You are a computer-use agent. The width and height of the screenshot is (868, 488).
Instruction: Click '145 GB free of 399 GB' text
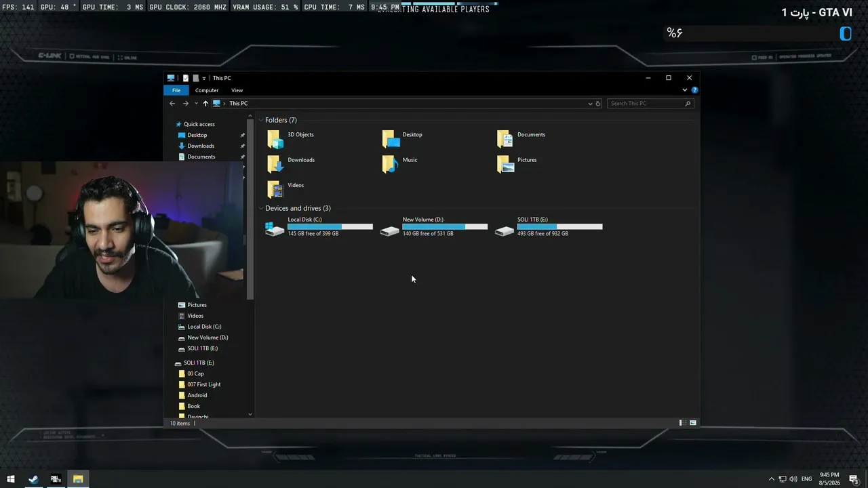313,234
